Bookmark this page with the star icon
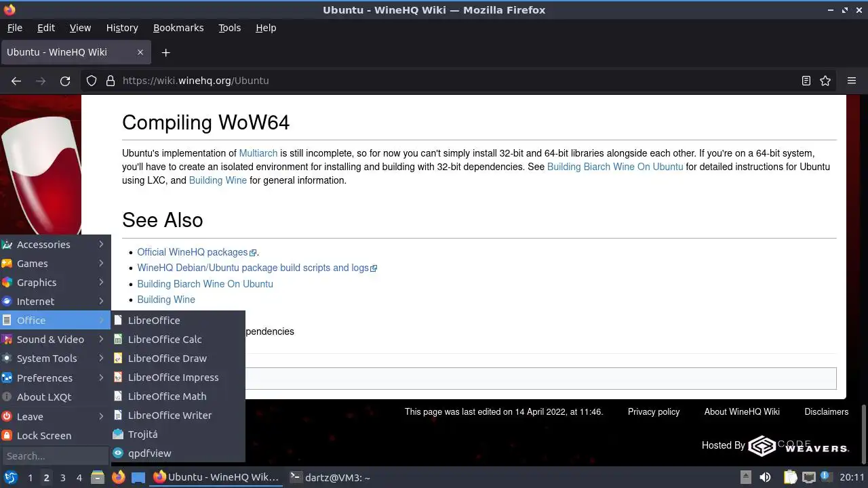Viewport: 868px width, 488px height. pyautogui.click(x=825, y=81)
